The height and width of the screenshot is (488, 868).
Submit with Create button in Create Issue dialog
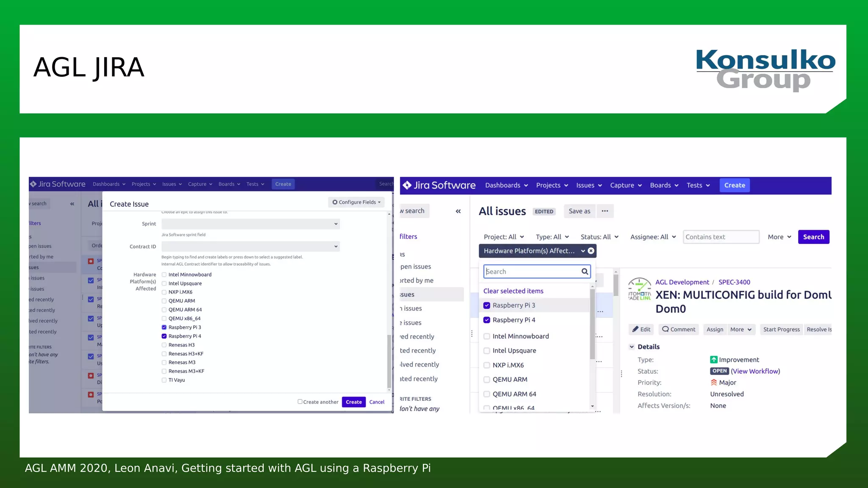(x=353, y=402)
